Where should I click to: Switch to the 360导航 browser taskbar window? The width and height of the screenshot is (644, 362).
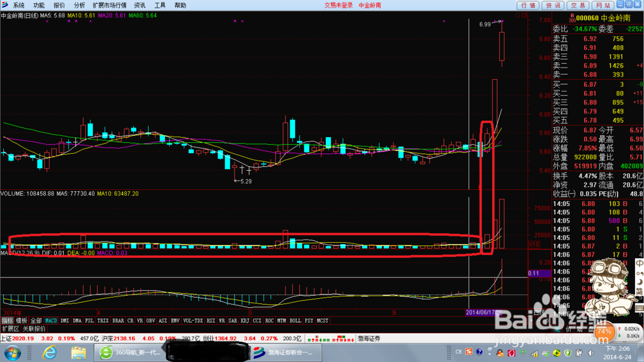[x=130, y=352]
